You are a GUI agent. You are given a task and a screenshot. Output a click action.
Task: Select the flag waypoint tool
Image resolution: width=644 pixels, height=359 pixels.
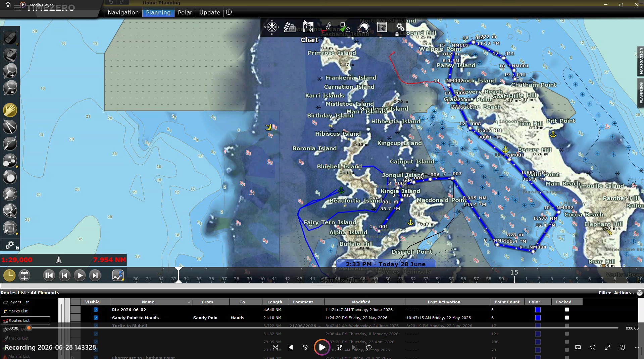coord(10,177)
